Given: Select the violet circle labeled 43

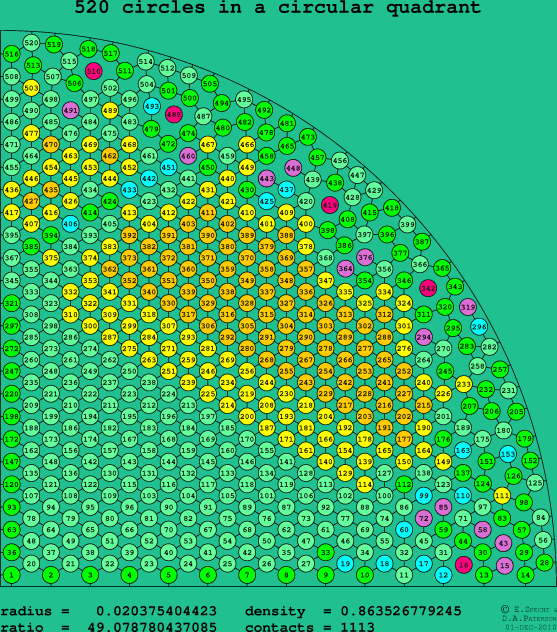Looking at the screenshot, I should tap(503, 543).
